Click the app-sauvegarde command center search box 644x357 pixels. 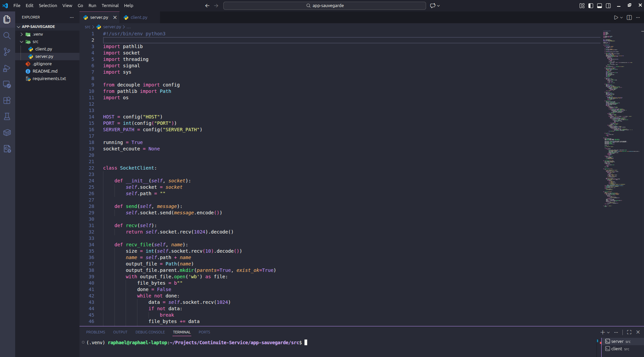[324, 6]
